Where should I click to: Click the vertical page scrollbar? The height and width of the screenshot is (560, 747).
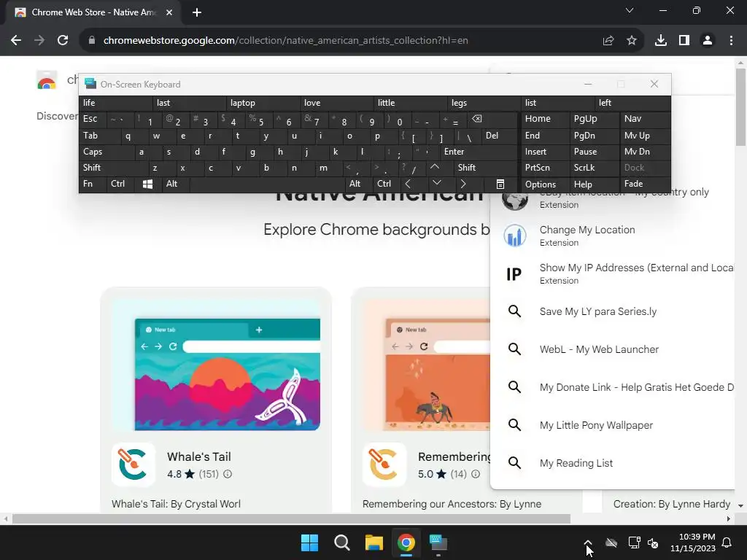(x=741, y=108)
